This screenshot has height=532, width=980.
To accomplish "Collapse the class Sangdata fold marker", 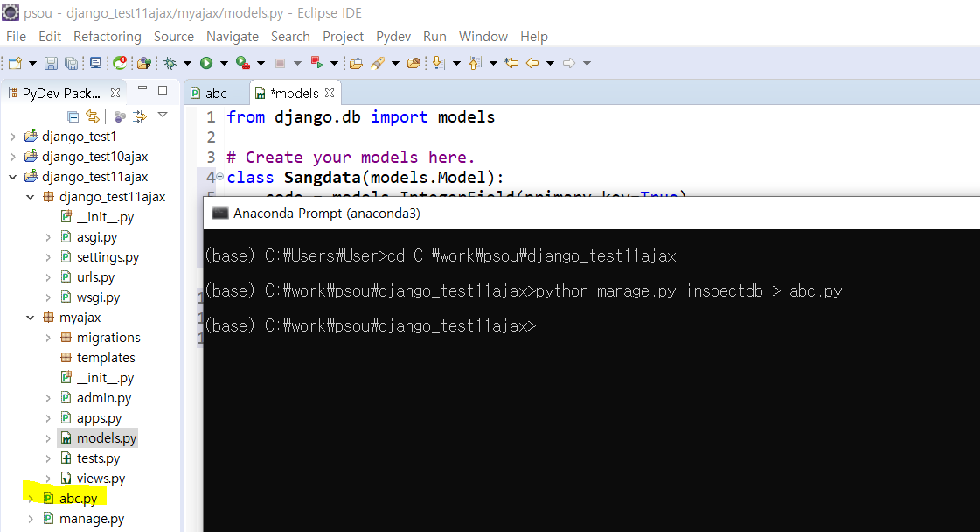I will coord(220,177).
